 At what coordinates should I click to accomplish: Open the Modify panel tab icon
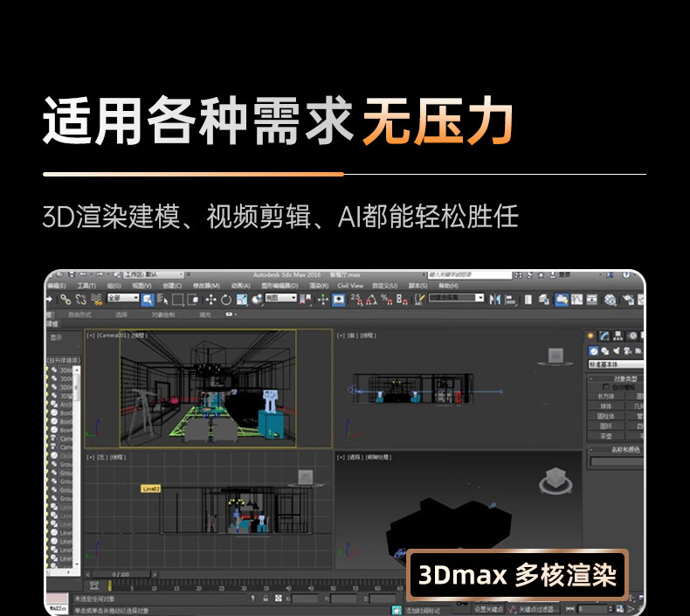click(604, 336)
